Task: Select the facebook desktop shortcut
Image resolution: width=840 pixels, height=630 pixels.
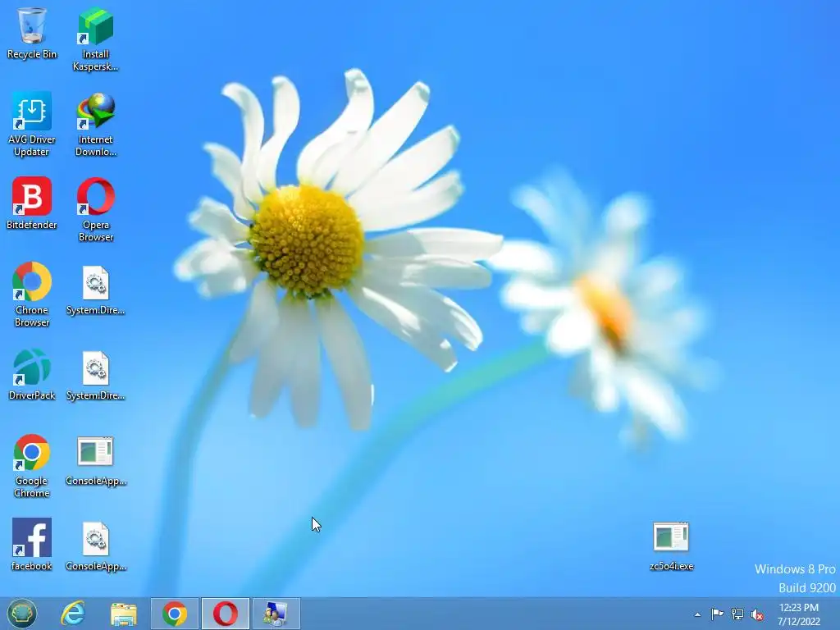Action: (32, 545)
